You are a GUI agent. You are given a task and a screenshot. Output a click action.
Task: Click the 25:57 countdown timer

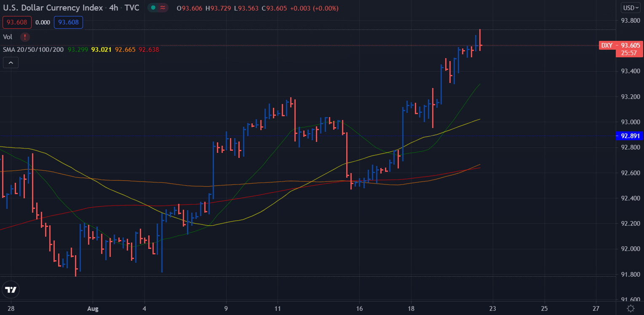click(628, 52)
